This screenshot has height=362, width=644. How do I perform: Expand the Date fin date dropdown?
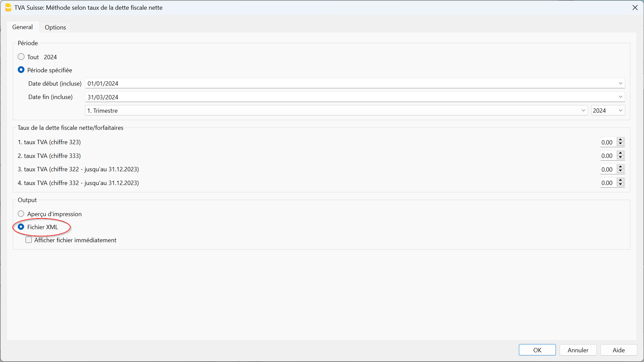(x=620, y=97)
